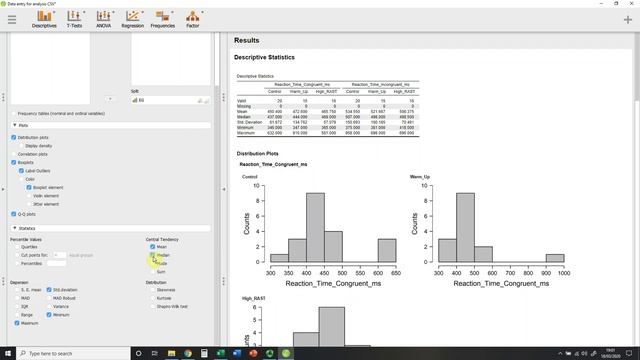Uncheck Boxplots option
640x360 pixels.
[14, 162]
